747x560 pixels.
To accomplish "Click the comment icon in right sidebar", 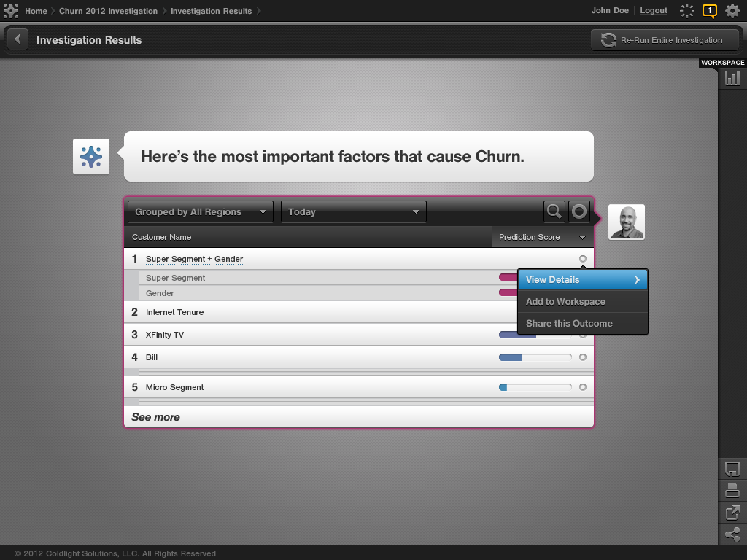I will coord(732,468).
